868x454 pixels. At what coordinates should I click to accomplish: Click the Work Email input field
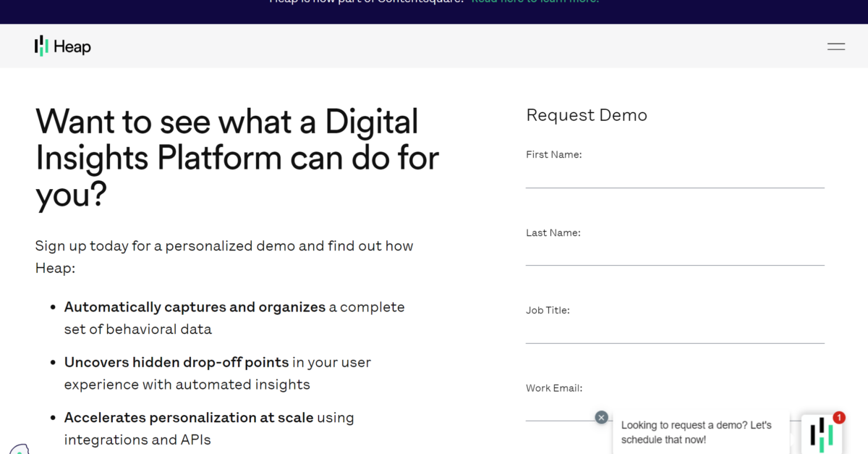tap(675, 410)
